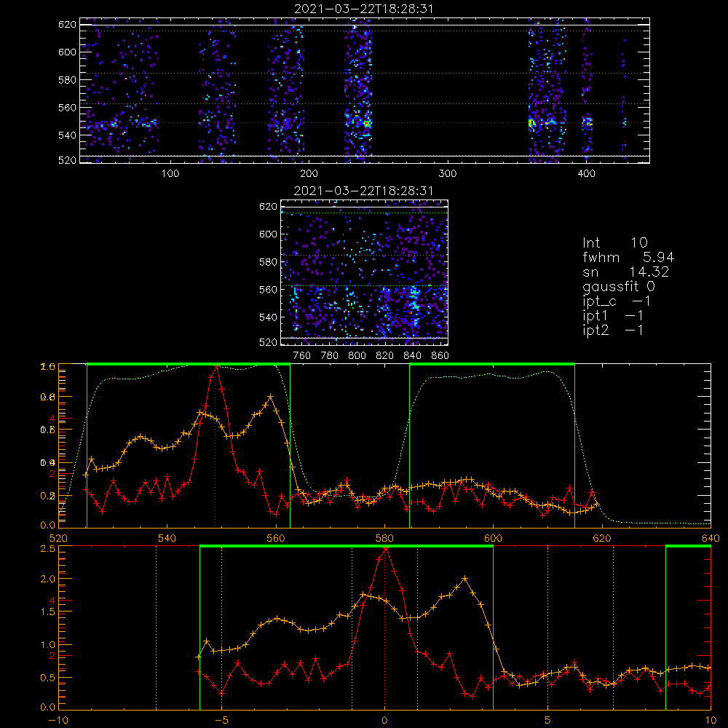
Task: Click y-axis label '580' of the wide top heatmap
Action: [x=67, y=80]
